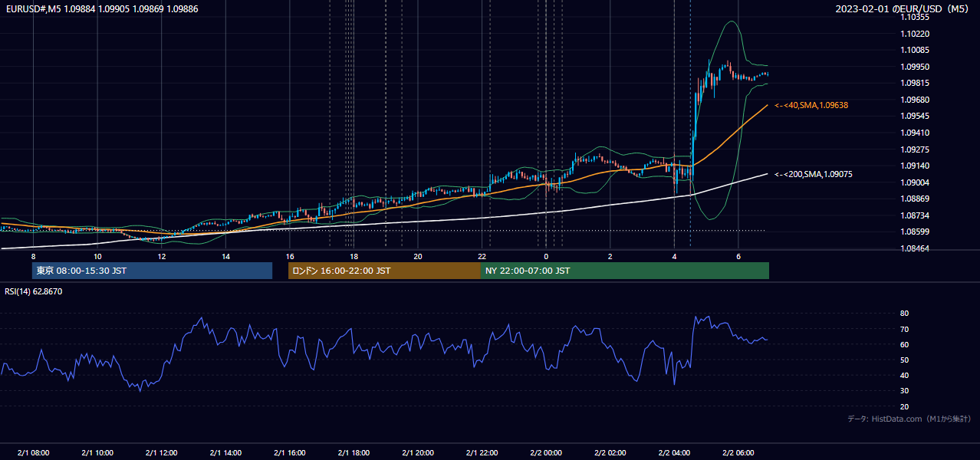
Task: Click hour label 16 under price chart
Action: pos(290,256)
